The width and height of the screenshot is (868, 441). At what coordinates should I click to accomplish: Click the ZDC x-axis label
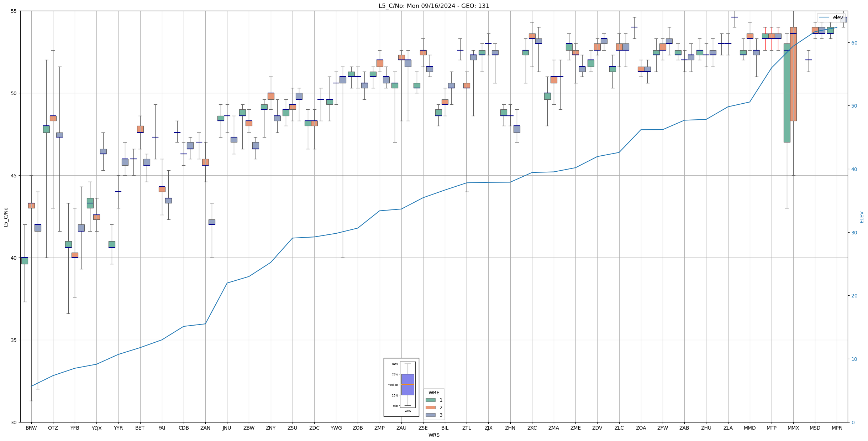point(314,428)
